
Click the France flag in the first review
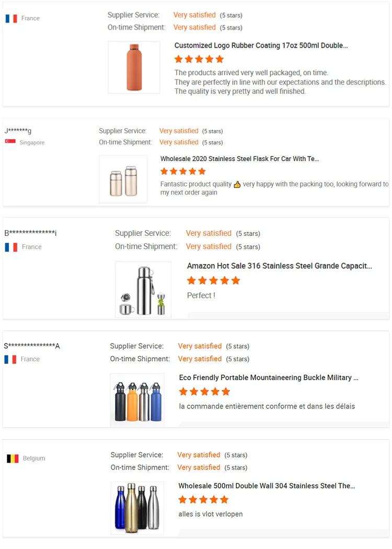11,18
